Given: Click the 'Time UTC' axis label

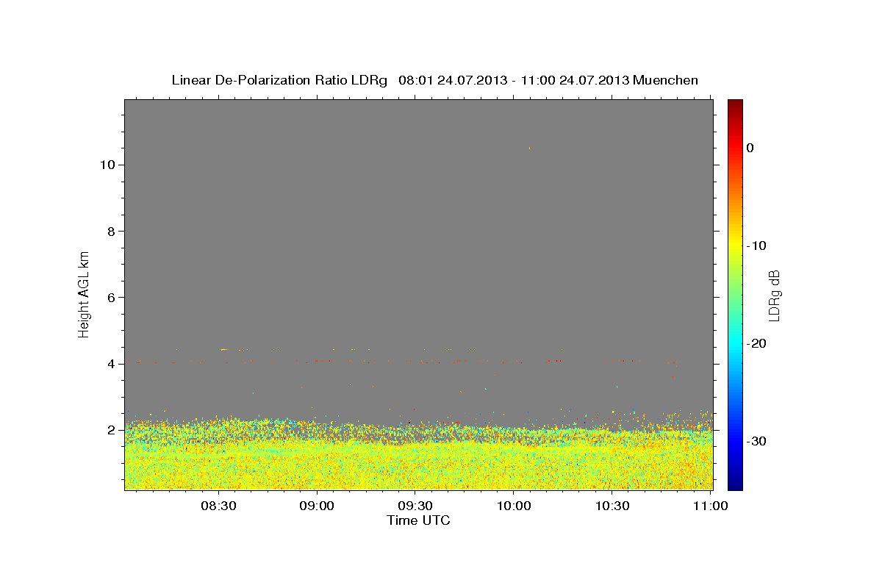Looking at the screenshot, I should tap(418, 520).
